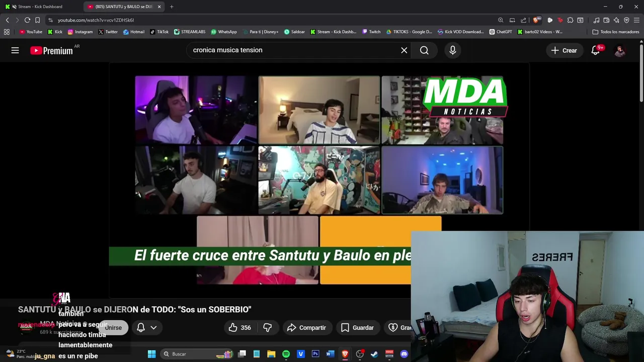Screen dimensions: 644x362
Task: Open the Windows Start menu
Action: coord(151,354)
